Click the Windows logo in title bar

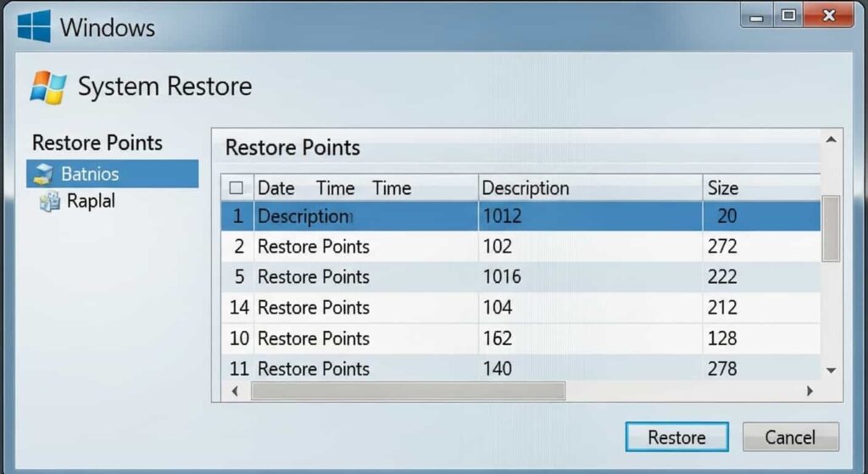34,26
